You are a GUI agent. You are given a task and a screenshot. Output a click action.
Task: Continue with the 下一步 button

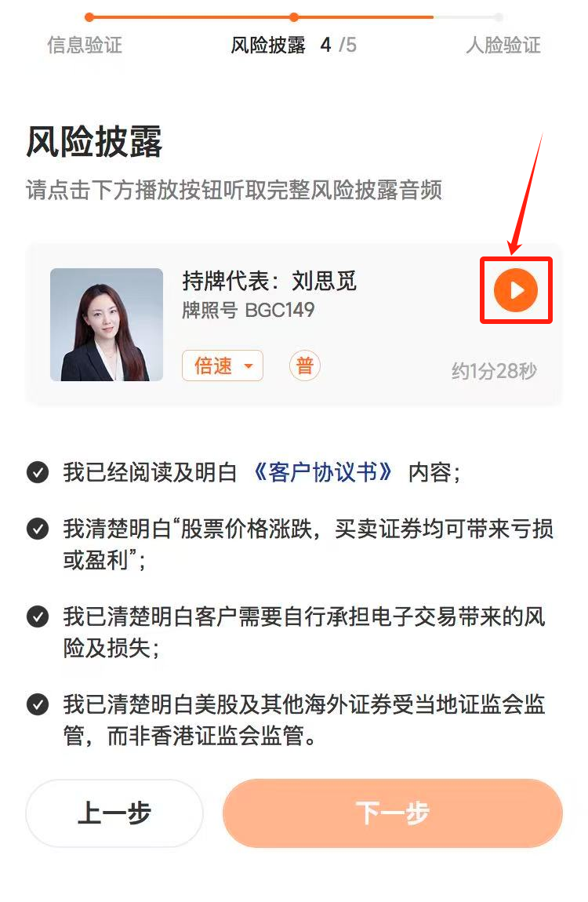pyautogui.click(x=393, y=813)
